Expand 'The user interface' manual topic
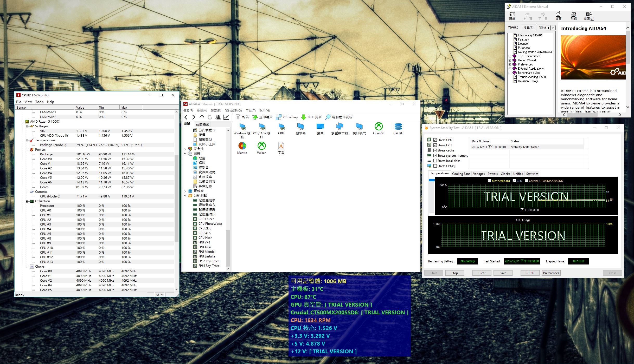The width and height of the screenshot is (634, 364). 510,56
